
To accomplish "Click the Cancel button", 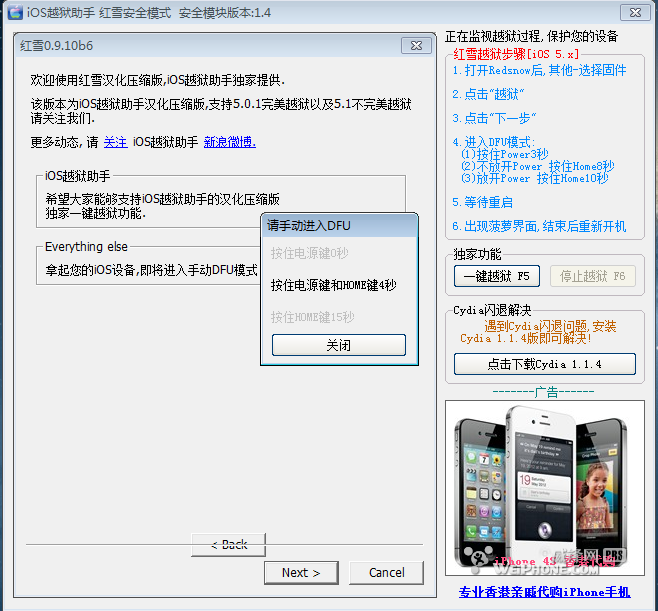I will 386,572.
